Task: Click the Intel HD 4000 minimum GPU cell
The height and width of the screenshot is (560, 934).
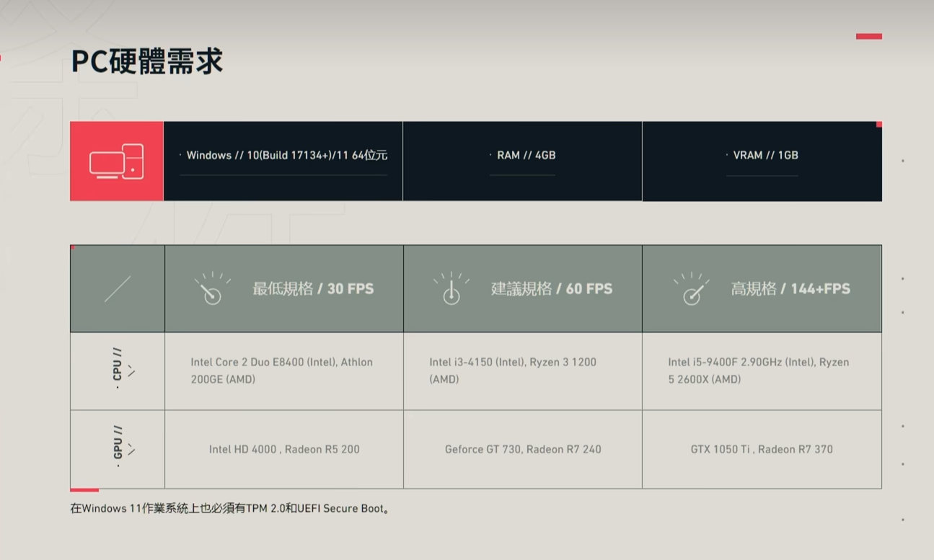Action: coord(284,450)
